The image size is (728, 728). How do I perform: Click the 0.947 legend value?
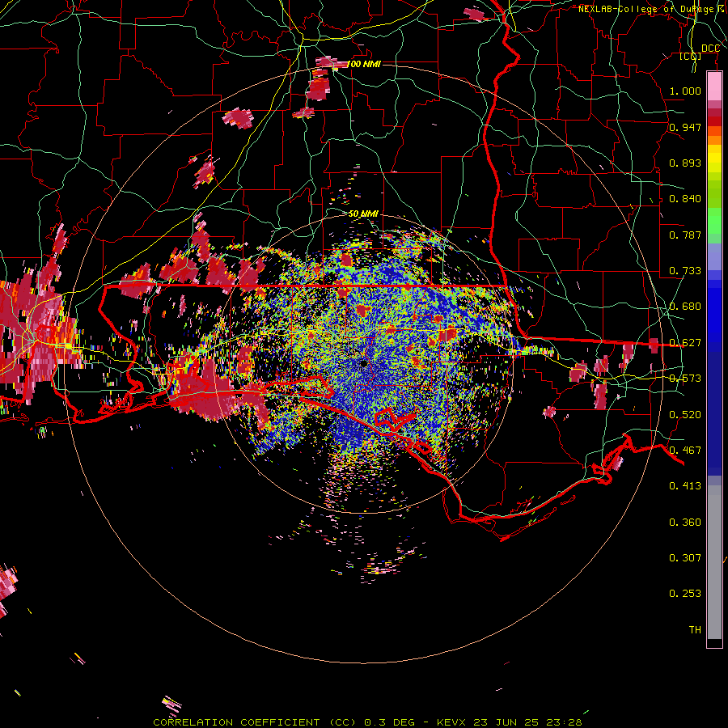click(685, 127)
